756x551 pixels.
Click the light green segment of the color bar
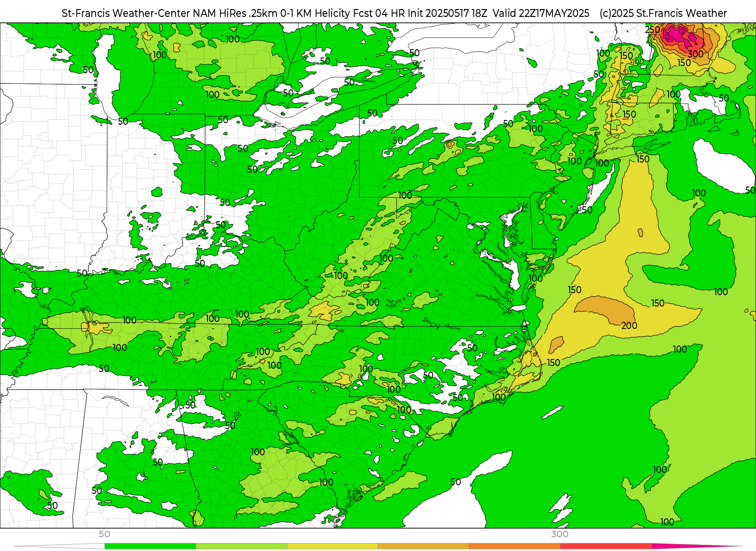point(241,546)
